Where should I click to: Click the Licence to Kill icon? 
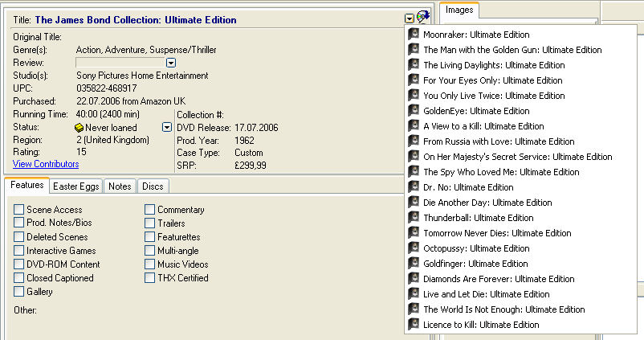pyautogui.click(x=414, y=324)
